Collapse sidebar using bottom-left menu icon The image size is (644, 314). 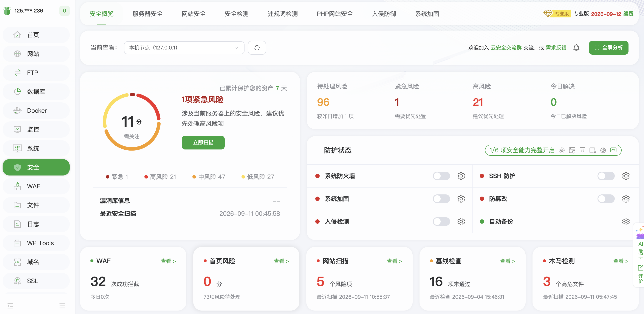tap(10, 306)
